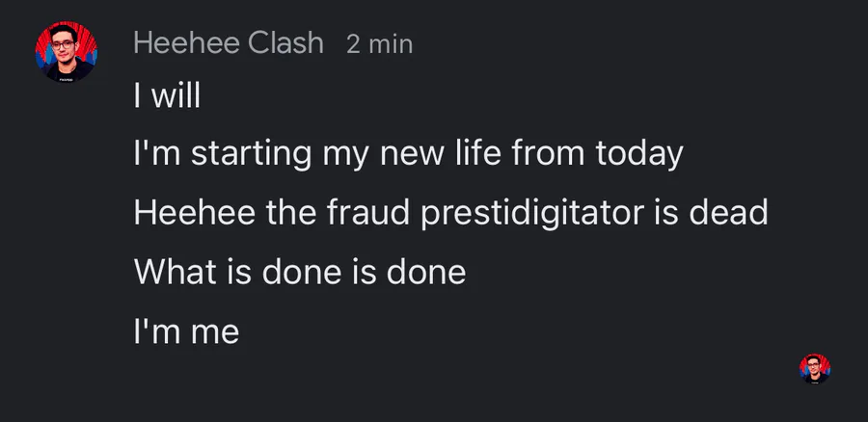
Task: Open the Heehee Clash username
Action: [229, 42]
